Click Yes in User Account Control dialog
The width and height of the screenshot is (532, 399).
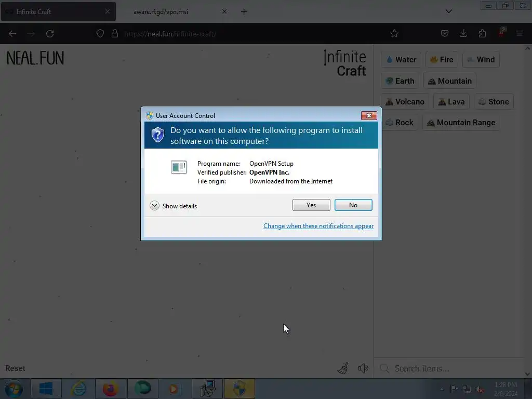(311, 205)
